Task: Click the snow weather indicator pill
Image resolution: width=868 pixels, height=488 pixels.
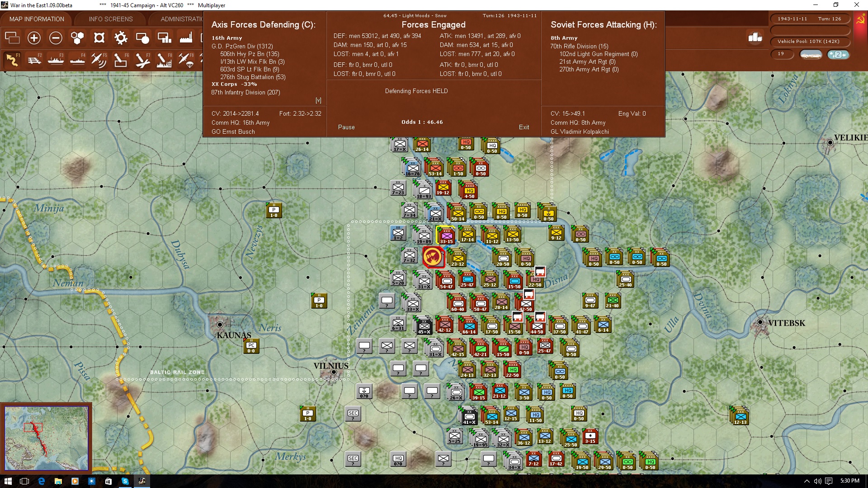Action: (811, 54)
